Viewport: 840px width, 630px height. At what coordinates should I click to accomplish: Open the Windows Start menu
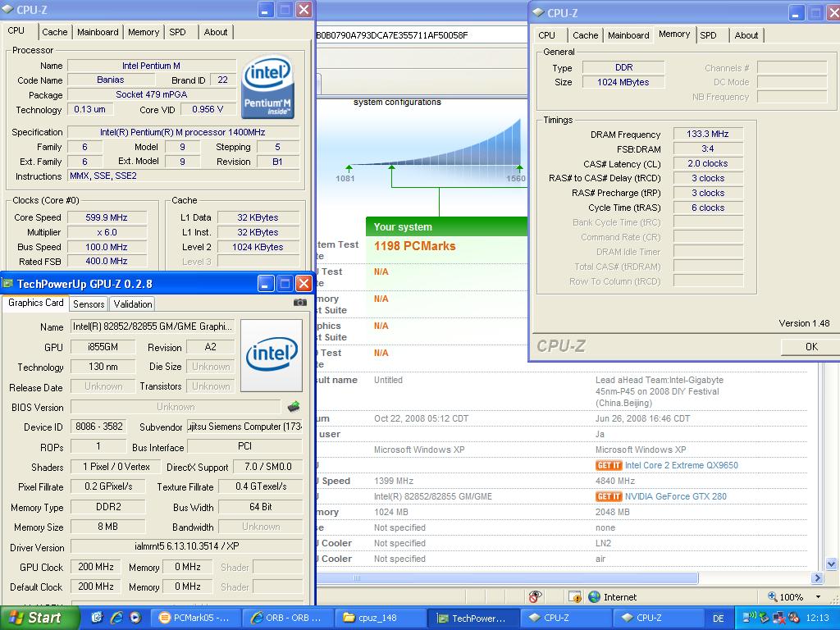[39, 618]
